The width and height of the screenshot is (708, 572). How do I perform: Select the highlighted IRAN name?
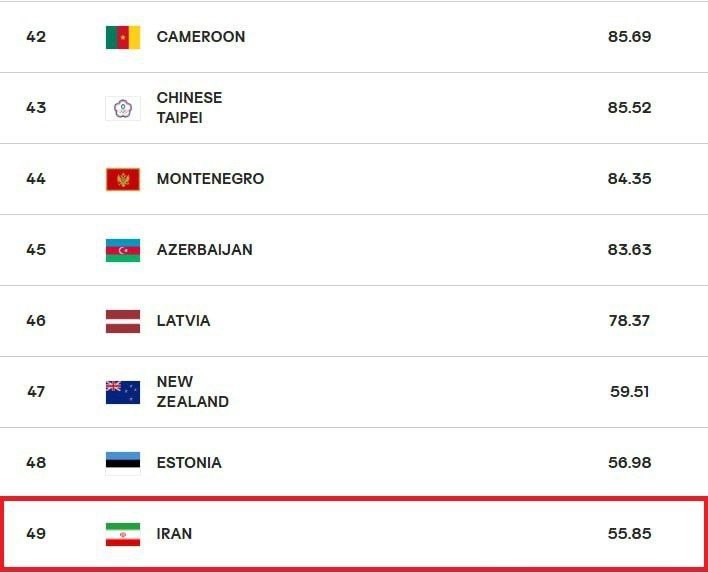click(174, 534)
